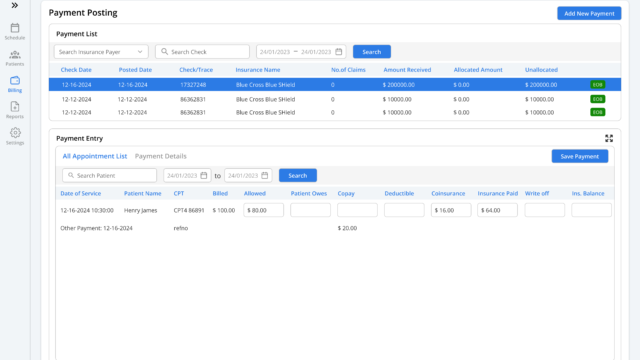Viewport: 640px width, 360px height.
Task: Open the Schedule section in sidebar
Action: [15, 31]
